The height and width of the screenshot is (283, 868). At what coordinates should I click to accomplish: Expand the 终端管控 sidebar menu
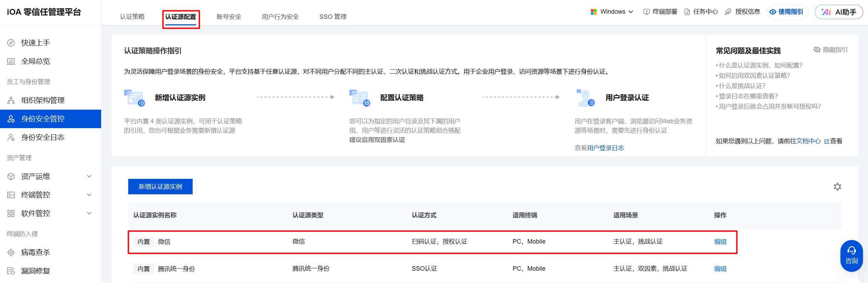click(x=50, y=195)
